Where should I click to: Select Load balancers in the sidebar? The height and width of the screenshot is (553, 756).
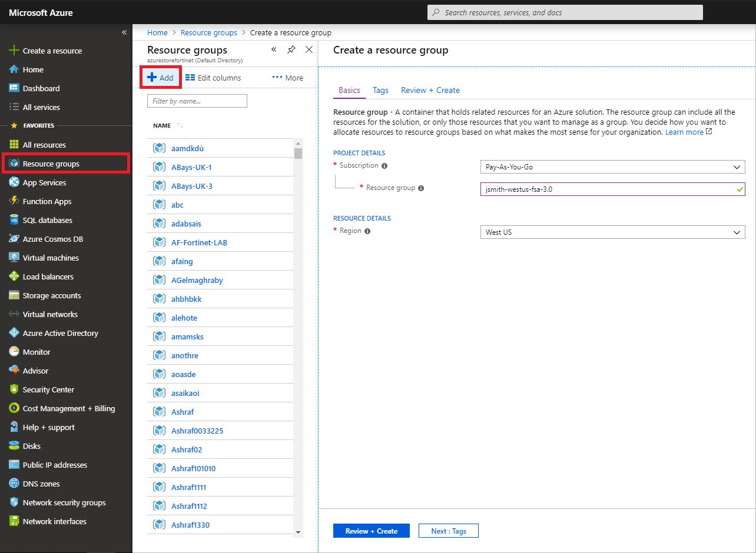pyautogui.click(x=47, y=276)
